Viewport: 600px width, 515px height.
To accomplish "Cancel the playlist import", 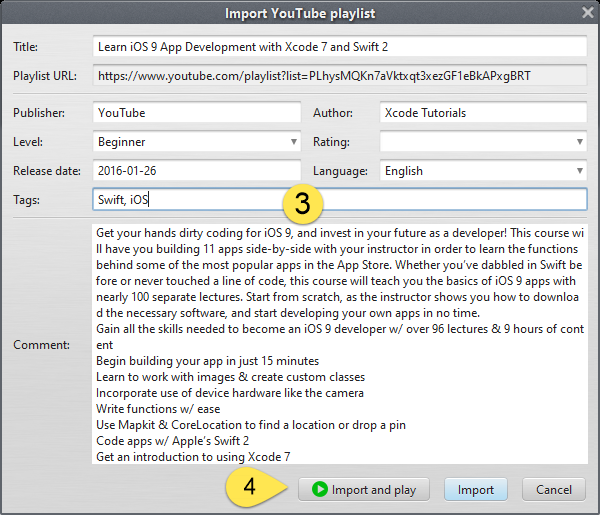I will pyautogui.click(x=553, y=490).
